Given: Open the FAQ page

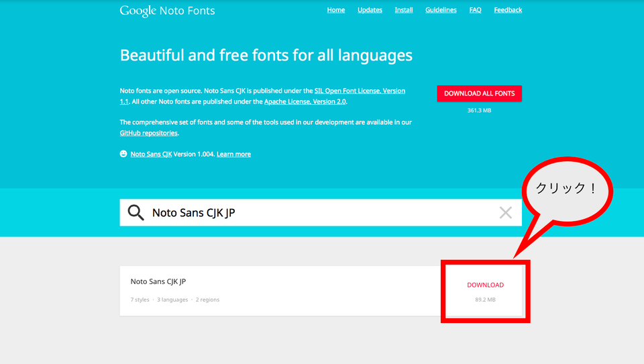Looking at the screenshot, I should [x=475, y=10].
